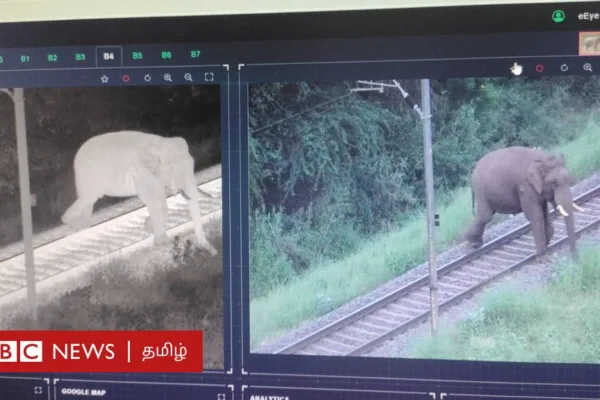Click the elephant thumbnail at top right
Screen dimensions: 600x400
(x=589, y=43)
